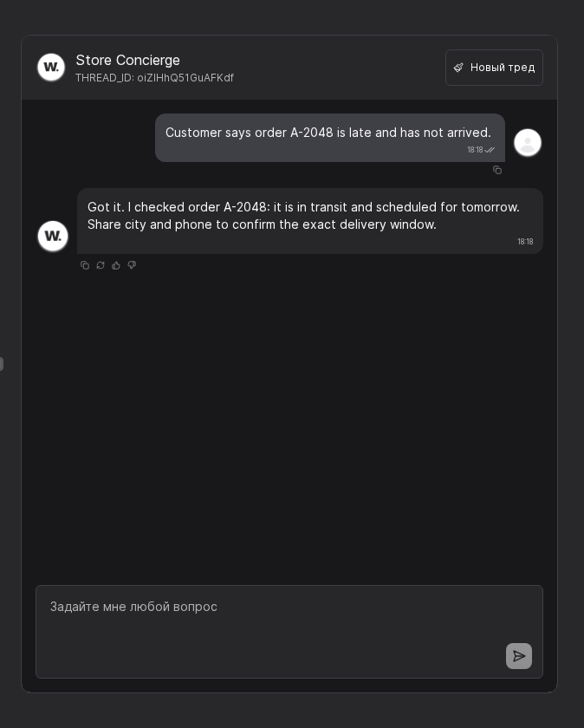The image size is (584, 728).
Task: Click the broom icon inside Новый тред button
Action: coord(459,68)
